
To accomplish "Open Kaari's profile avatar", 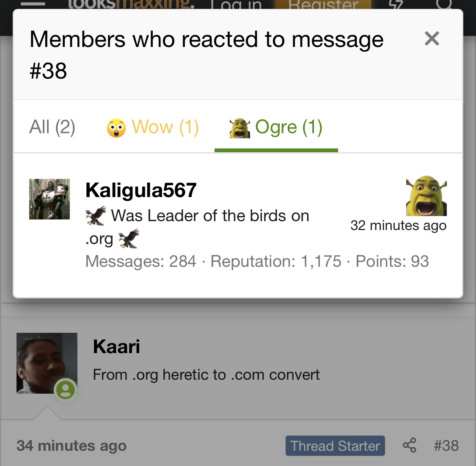I will (47, 363).
